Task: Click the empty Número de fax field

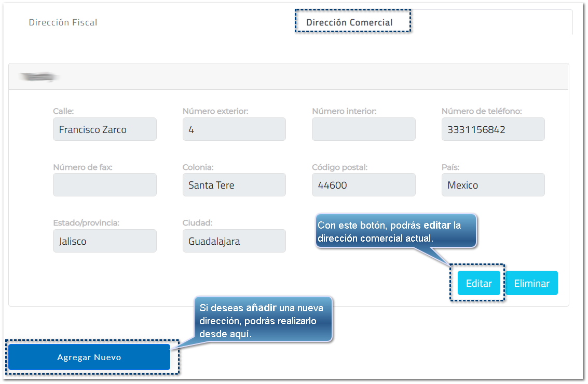Action: [104, 185]
